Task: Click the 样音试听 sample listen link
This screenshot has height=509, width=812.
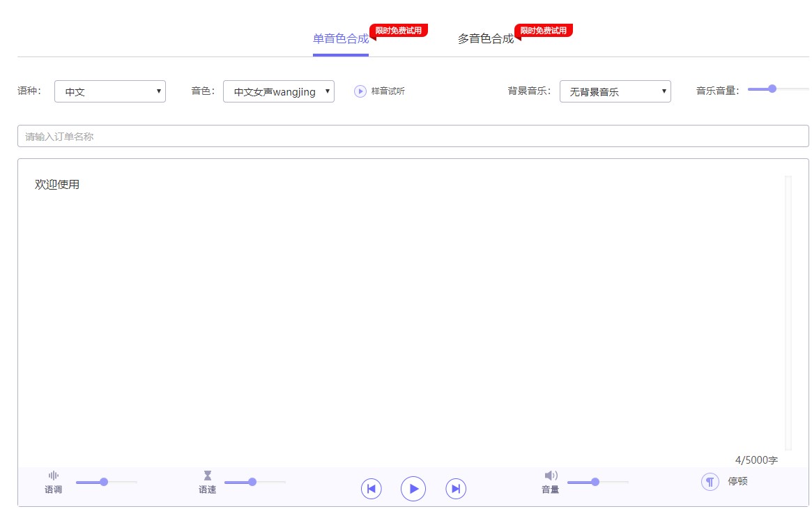Action: point(388,91)
